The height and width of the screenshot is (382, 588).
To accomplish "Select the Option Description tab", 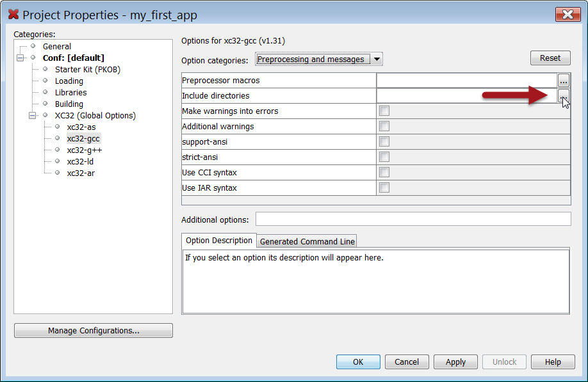I will 218,241.
